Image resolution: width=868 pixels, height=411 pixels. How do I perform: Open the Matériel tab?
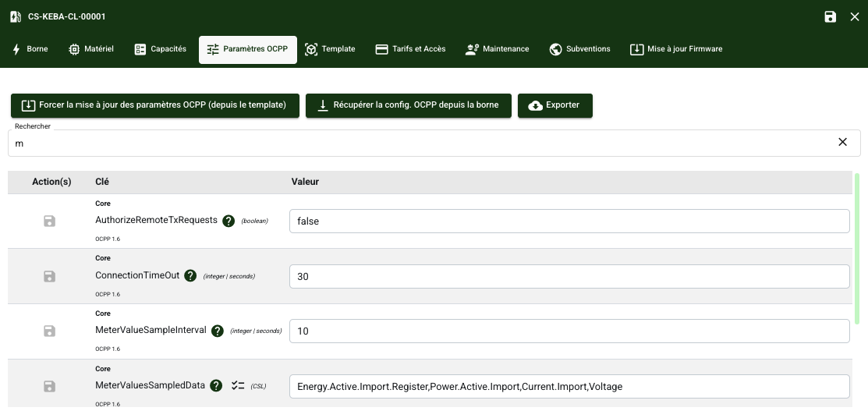pyautogui.click(x=91, y=49)
